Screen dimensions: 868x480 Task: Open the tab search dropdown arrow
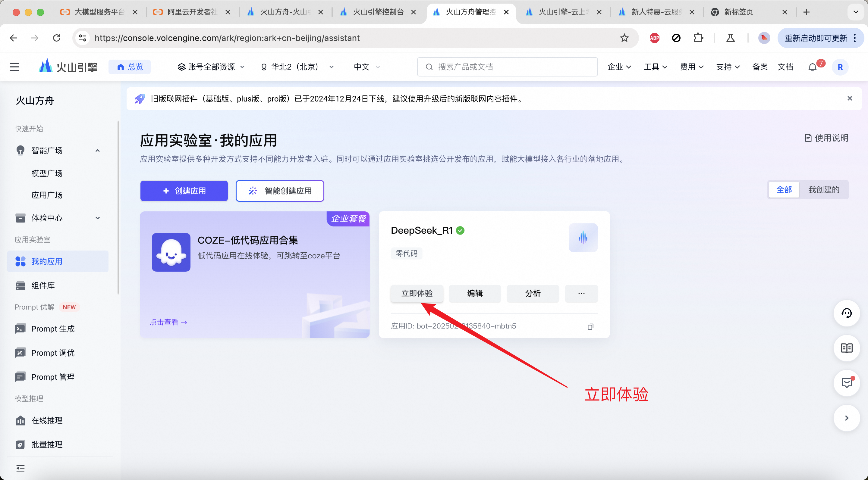pyautogui.click(x=856, y=12)
